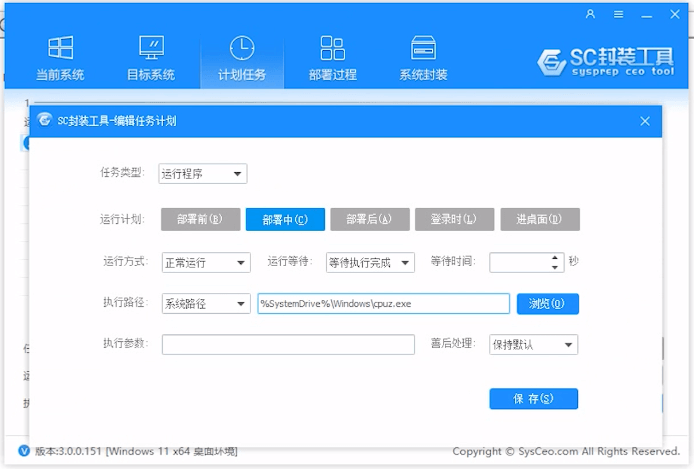Image resolution: width=694 pixels, height=469 pixels.
Task: Minimize the main SC封装工具 window
Action: point(647,16)
